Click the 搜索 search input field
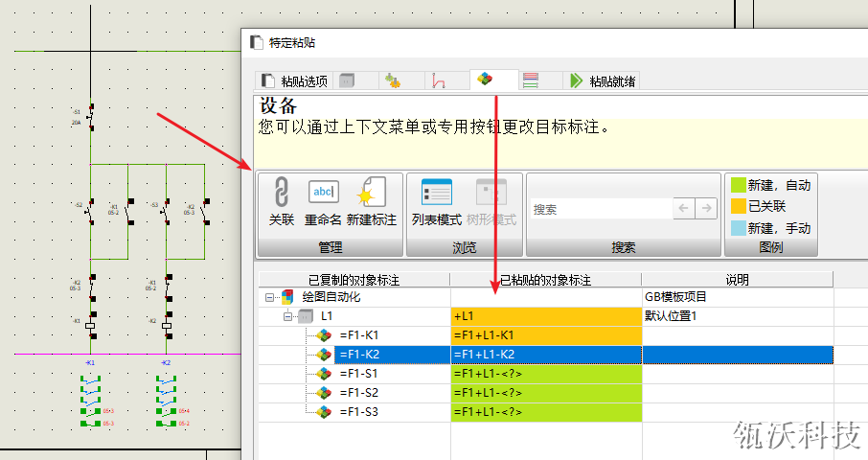 (599, 209)
